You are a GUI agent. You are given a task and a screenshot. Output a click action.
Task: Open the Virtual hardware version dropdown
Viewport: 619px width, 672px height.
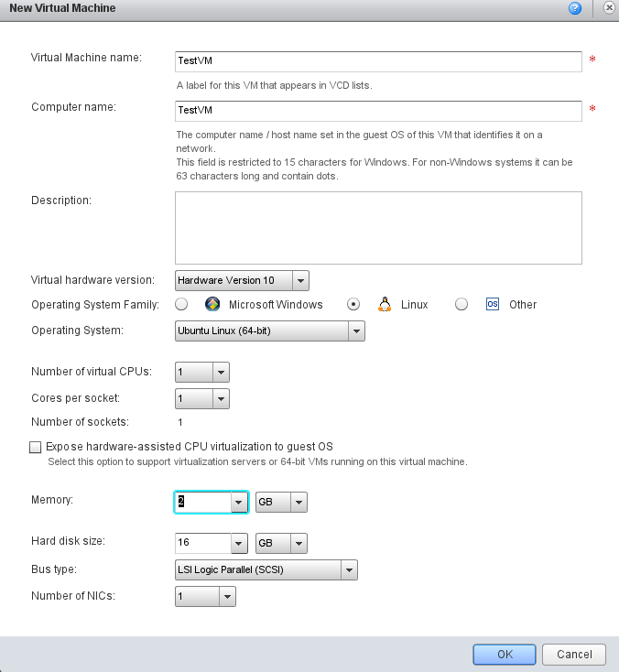301,280
